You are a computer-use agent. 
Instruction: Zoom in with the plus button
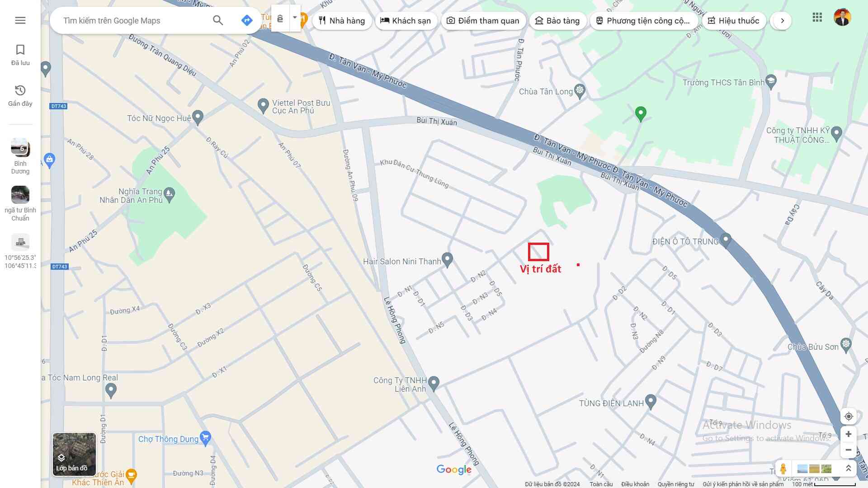point(849,434)
